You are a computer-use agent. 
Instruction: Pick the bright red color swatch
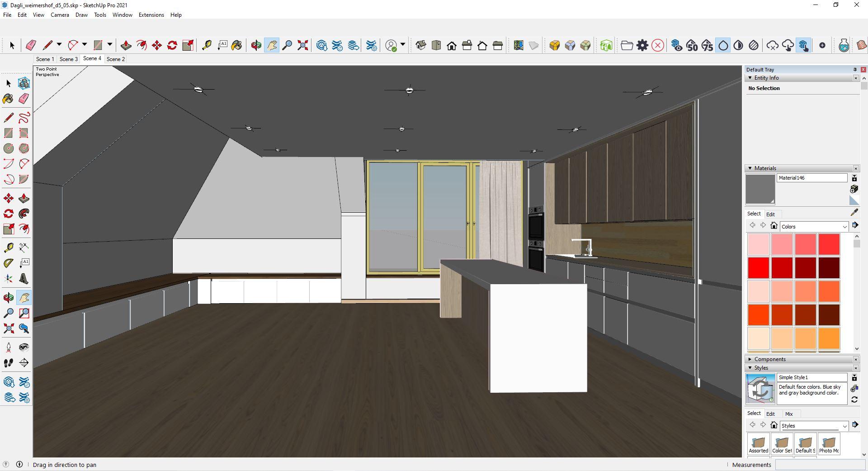pos(758,268)
